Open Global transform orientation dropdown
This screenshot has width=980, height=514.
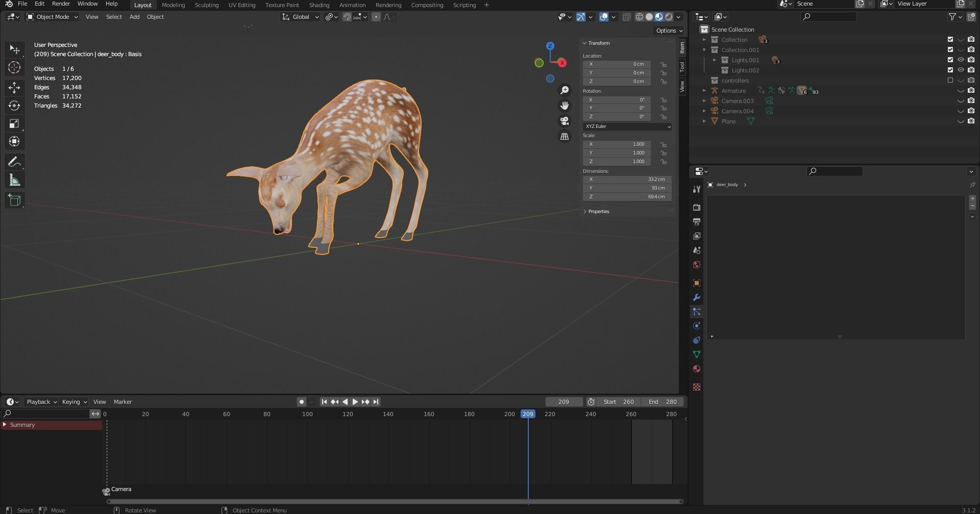point(300,17)
